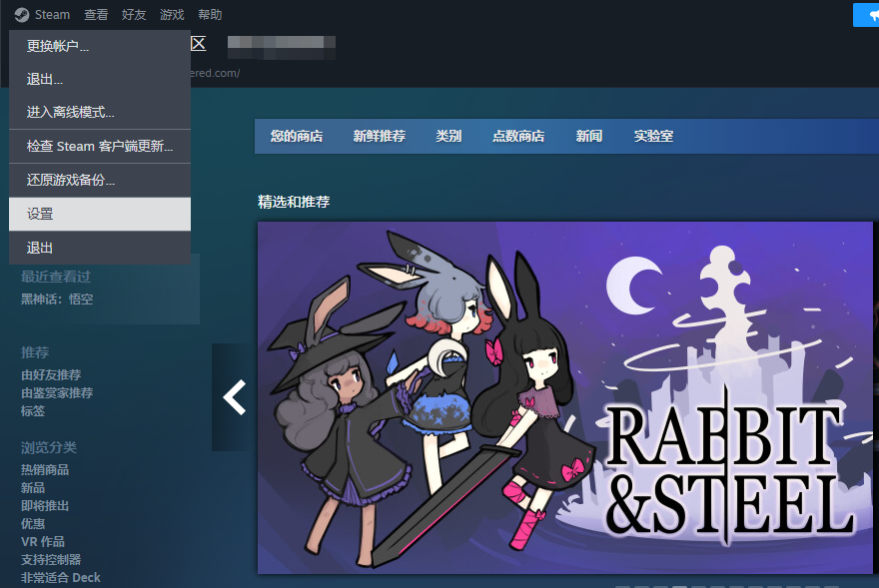Open 热销商品 category link
Viewport: 879px width, 588px height.
point(45,470)
